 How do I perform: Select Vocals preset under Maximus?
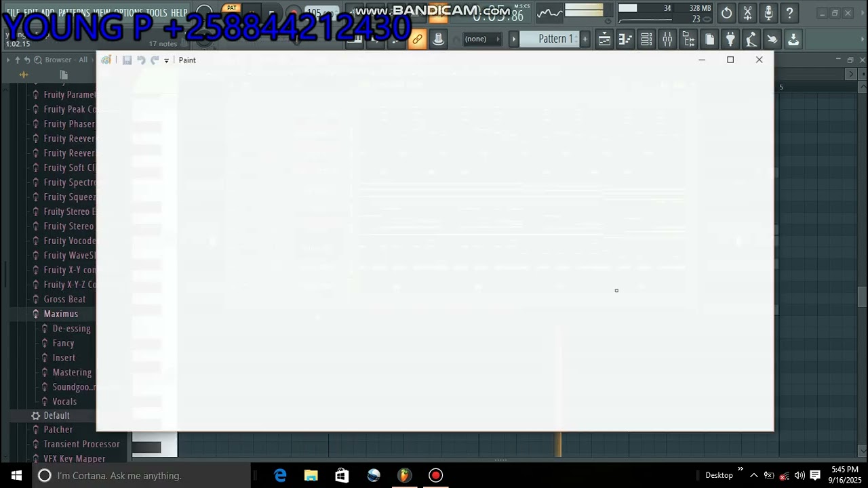coord(64,401)
